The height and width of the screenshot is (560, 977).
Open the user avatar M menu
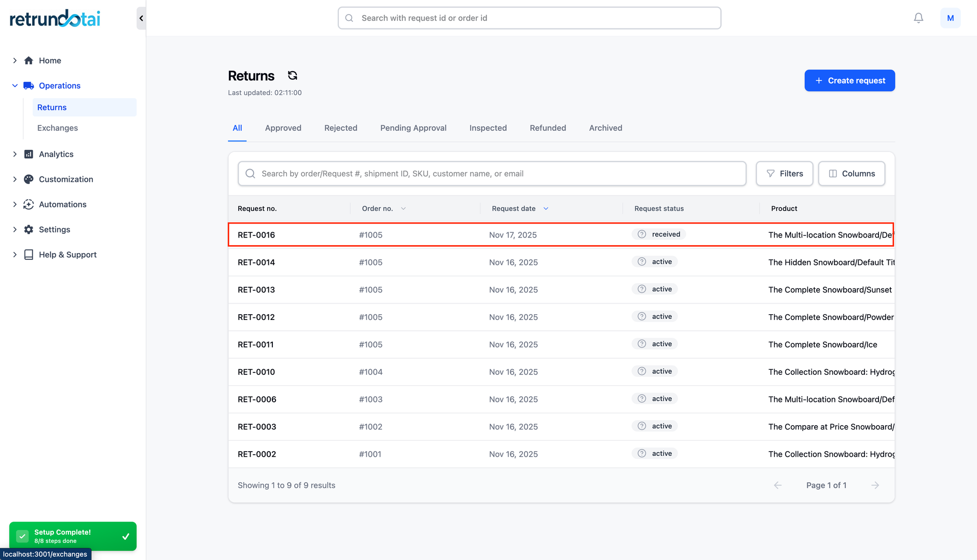click(950, 18)
